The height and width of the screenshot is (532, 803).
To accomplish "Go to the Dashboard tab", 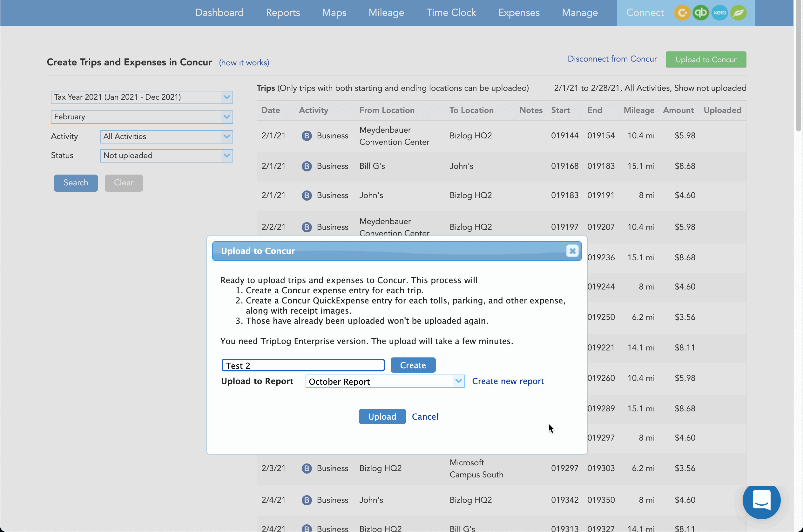I will tap(219, 13).
